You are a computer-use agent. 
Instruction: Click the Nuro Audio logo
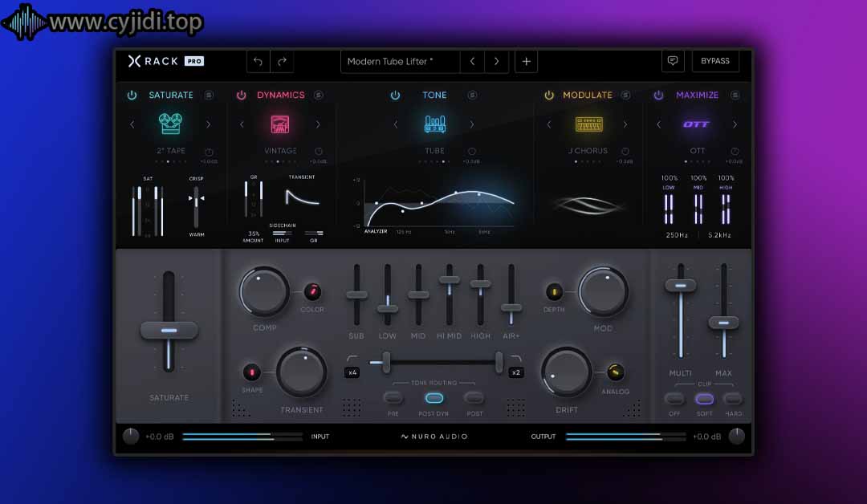[x=434, y=436]
